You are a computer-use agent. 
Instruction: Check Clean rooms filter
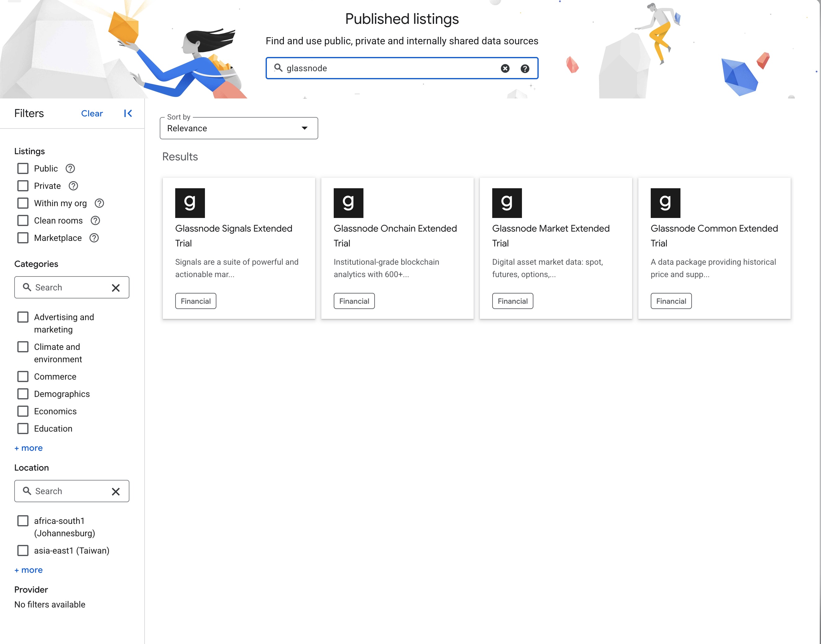[x=23, y=220]
